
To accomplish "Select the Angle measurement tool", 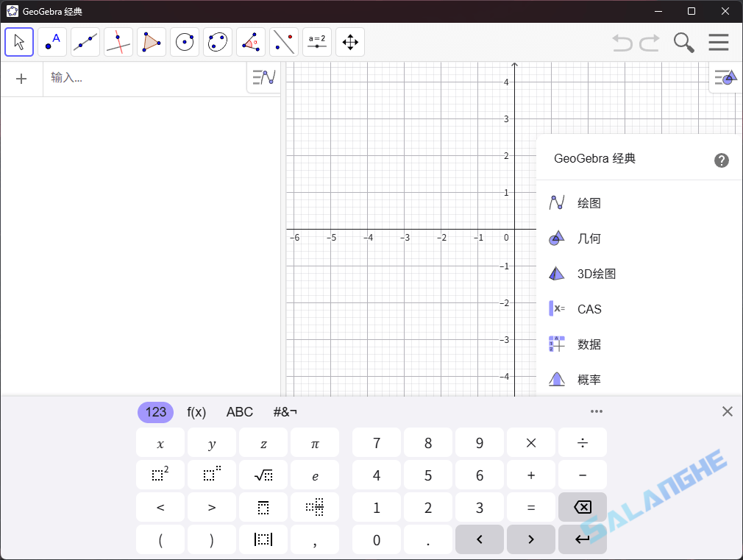I will point(251,42).
